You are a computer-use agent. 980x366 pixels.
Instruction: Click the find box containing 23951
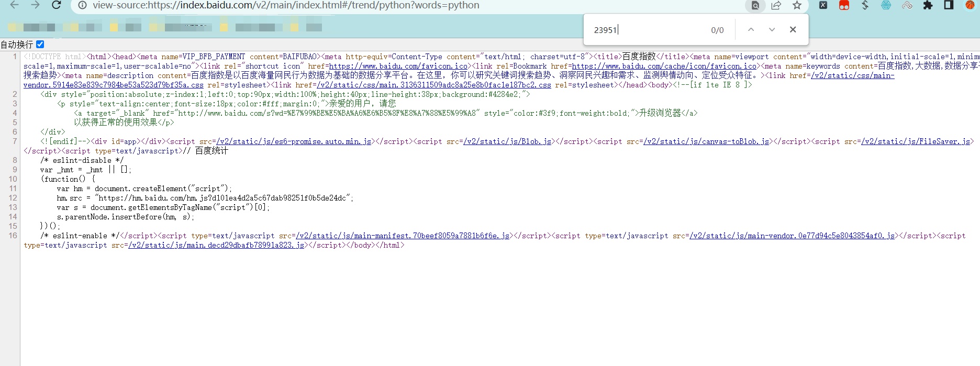click(x=647, y=30)
